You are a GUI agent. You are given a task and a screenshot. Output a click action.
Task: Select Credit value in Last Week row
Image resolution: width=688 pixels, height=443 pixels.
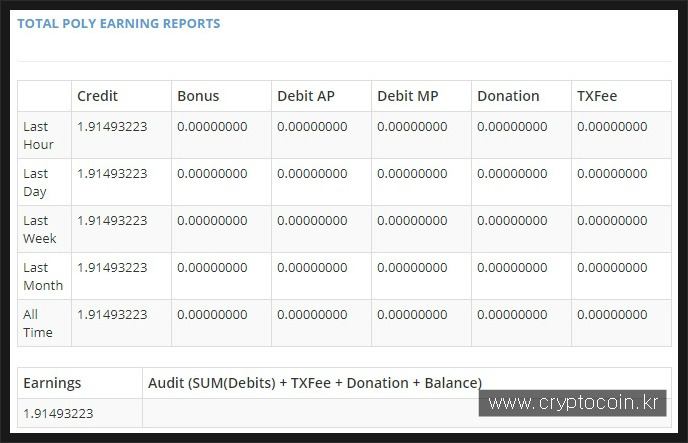[x=112, y=220]
